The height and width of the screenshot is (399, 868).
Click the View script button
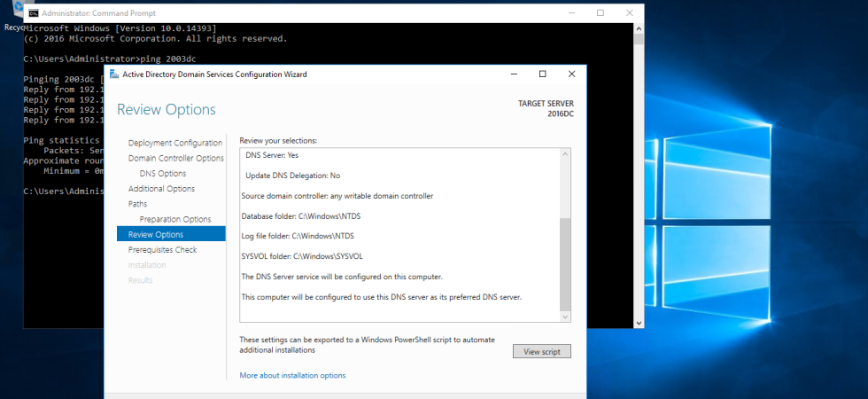[x=541, y=351]
